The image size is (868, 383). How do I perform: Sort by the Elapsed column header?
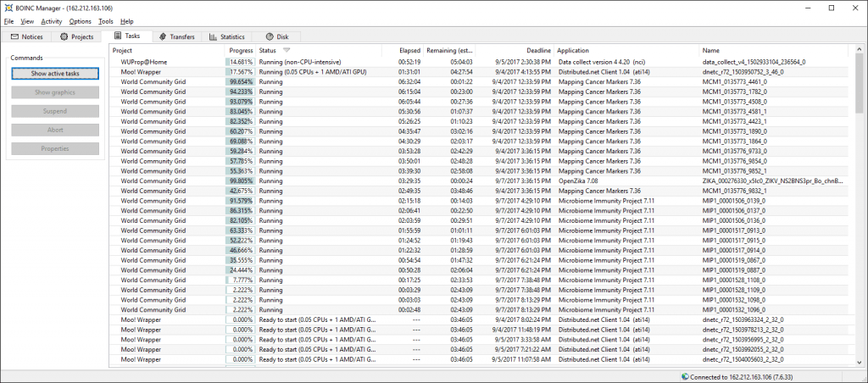[403, 50]
